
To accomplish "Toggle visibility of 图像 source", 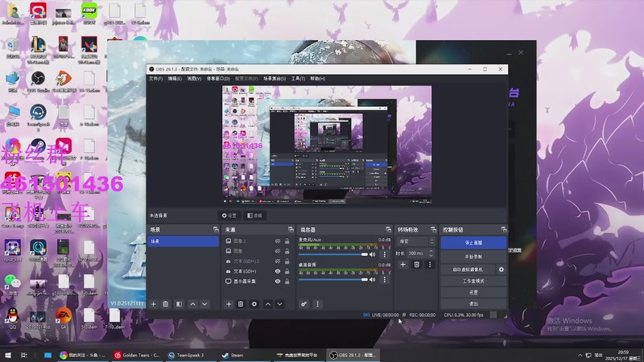I will tap(278, 251).
